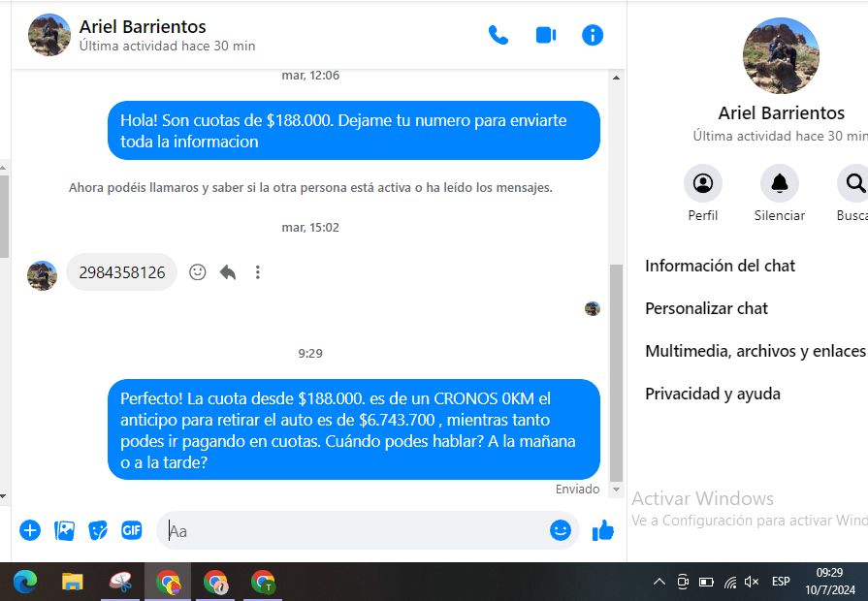Attach a photo or file to message
This screenshot has height=601, width=868.
pos(64,530)
